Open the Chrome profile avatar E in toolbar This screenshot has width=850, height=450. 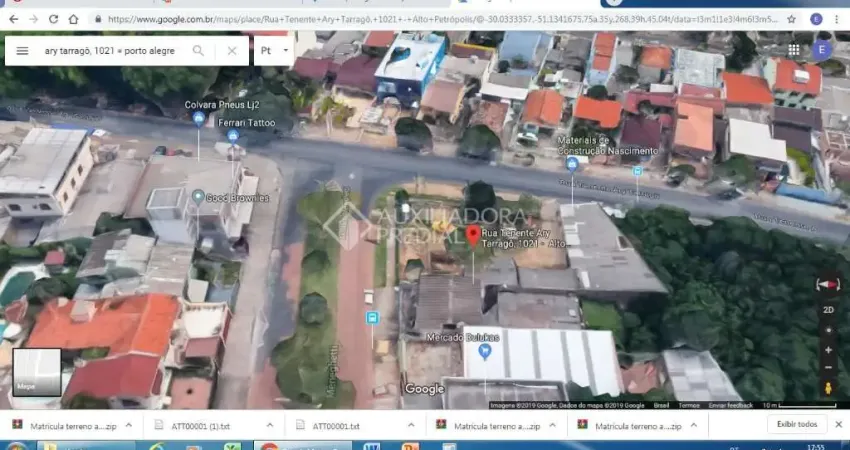coord(816,20)
